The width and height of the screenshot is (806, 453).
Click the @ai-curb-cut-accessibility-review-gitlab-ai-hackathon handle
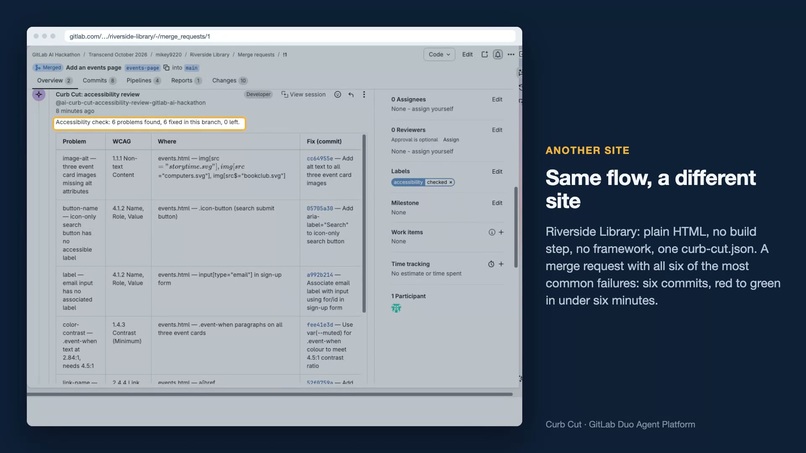click(x=131, y=103)
